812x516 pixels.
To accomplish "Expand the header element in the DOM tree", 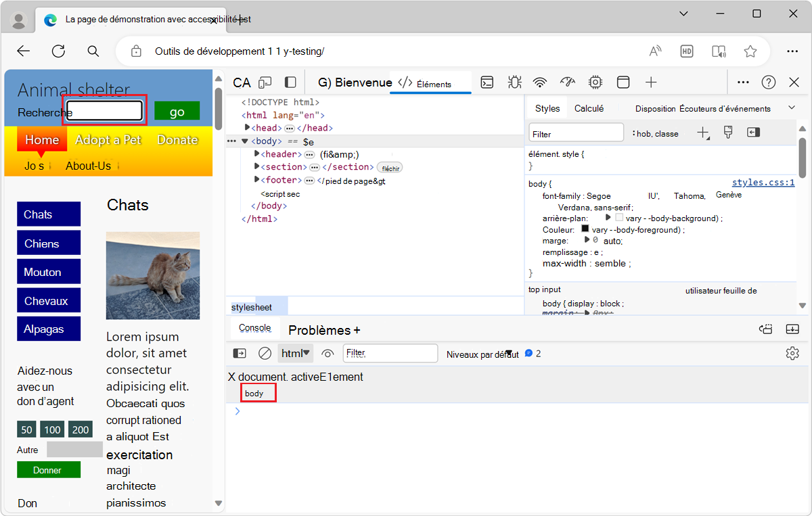I will click(258, 154).
